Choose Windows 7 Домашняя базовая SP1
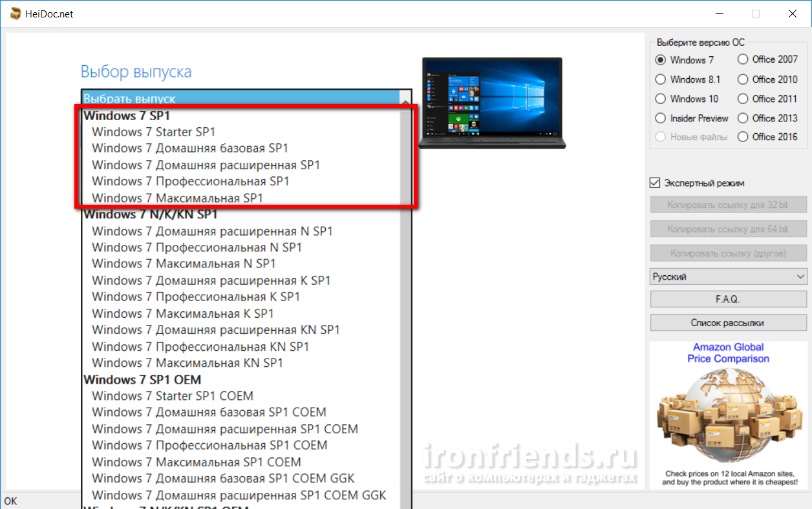 [240, 148]
